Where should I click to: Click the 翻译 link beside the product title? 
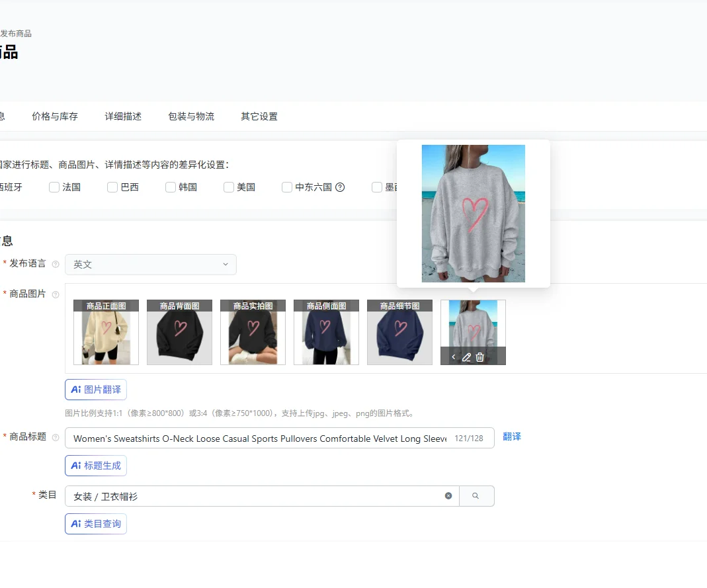[512, 437]
